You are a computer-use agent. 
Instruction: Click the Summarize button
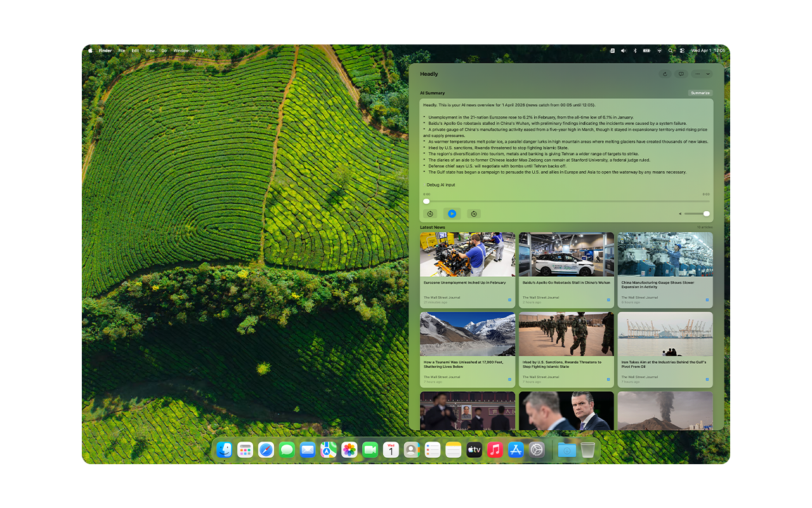700,93
